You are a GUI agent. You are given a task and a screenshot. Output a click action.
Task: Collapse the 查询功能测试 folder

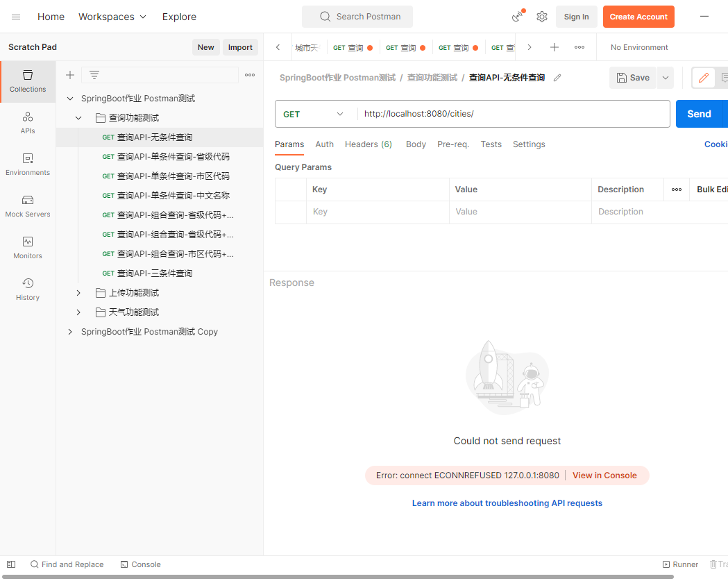pyautogui.click(x=78, y=118)
